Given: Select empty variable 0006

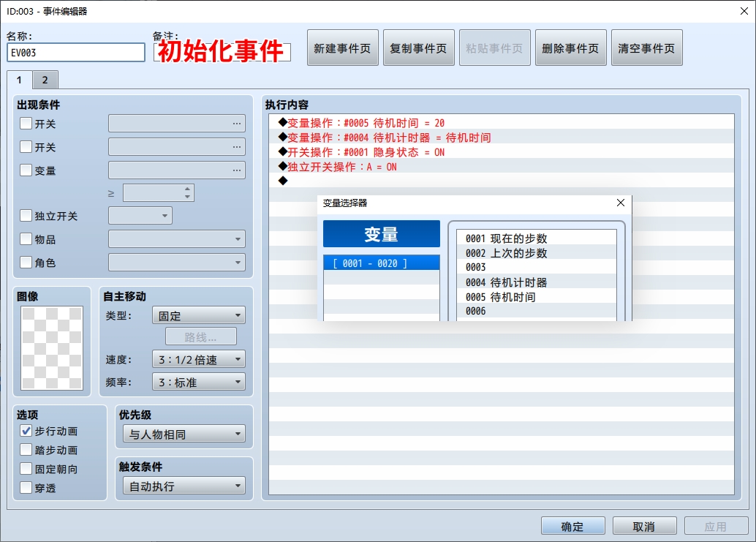Looking at the screenshot, I should coord(537,311).
